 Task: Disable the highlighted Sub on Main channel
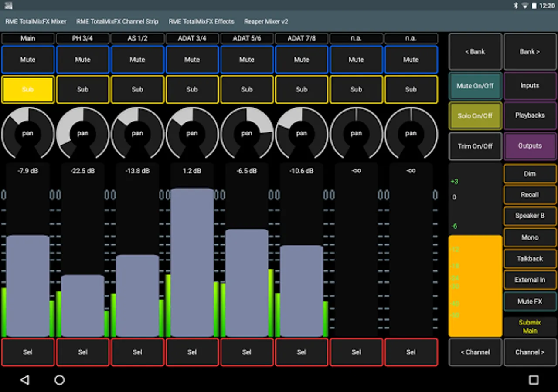coord(28,89)
